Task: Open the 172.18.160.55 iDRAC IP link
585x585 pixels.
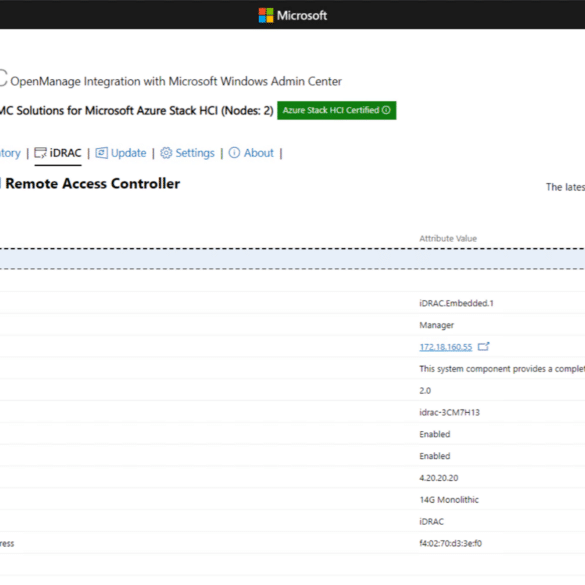Action: tap(446, 347)
